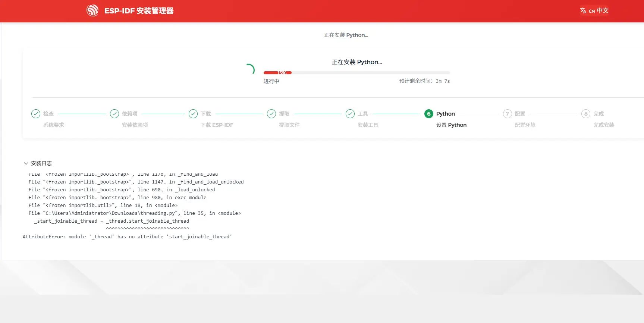Image resolution: width=644 pixels, height=323 pixels.
Task: Click the red installation progress bar
Action: click(x=357, y=73)
